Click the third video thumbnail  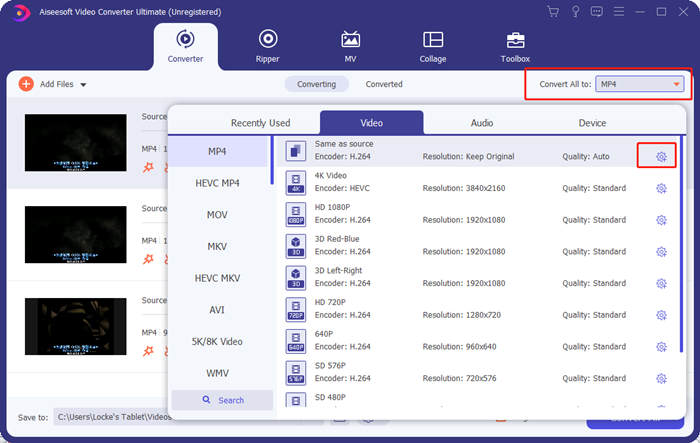click(x=75, y=327)
